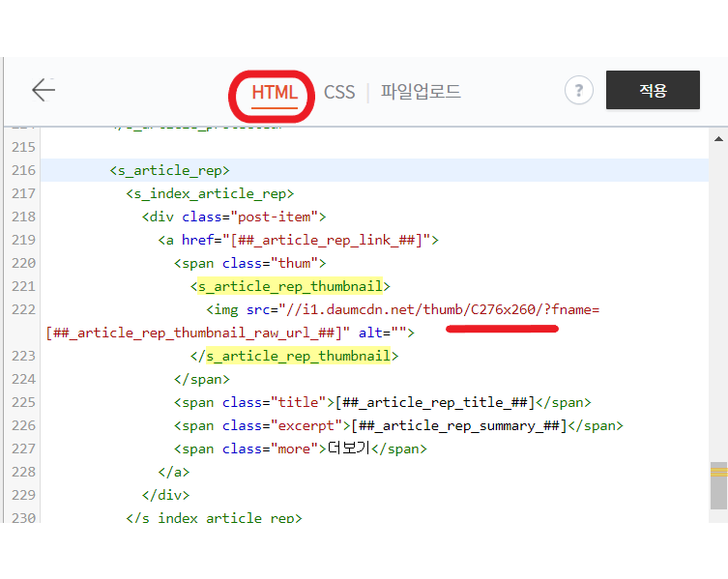Click the empty line 215 in editor
728x579 pixels.
pyautogui.click(x=374, y=147)
